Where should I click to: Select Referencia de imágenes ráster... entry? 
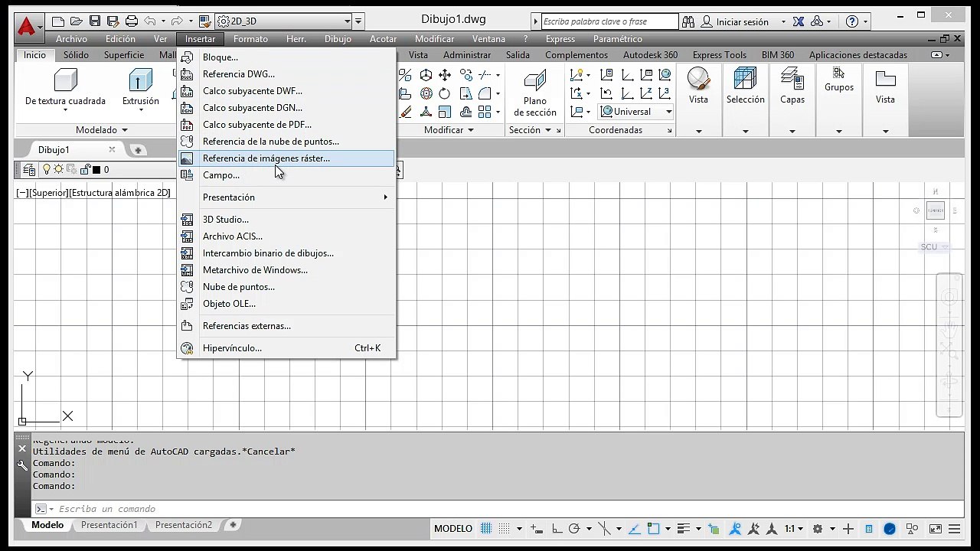(x=286, y=158)
